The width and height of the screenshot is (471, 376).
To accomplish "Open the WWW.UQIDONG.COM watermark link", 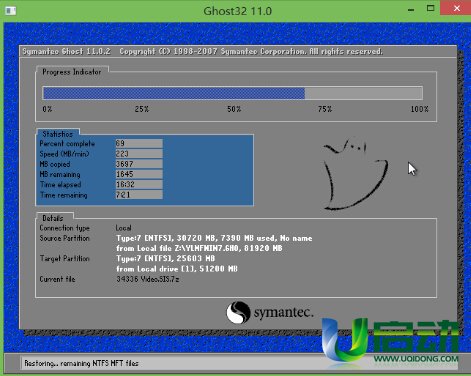I will [415, 359].
